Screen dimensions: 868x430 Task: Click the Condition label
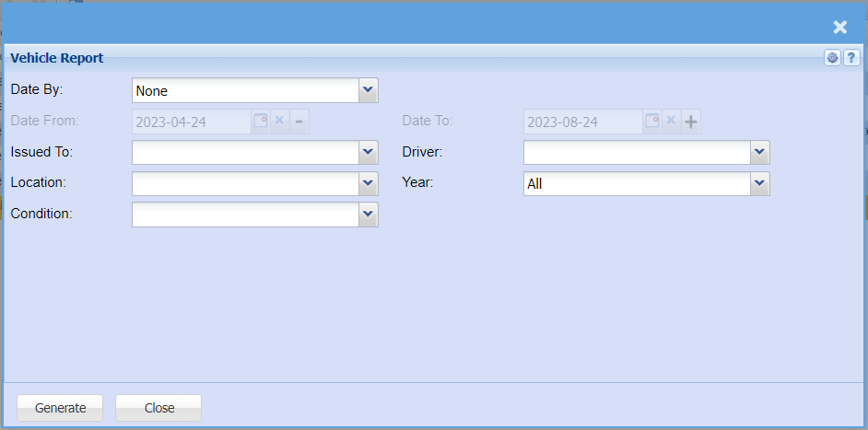pos(41,214)
